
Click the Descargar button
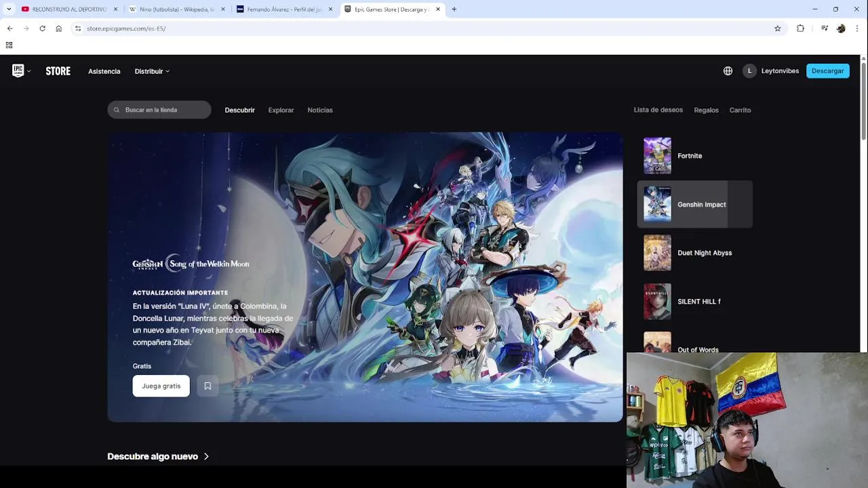[827, 70]
